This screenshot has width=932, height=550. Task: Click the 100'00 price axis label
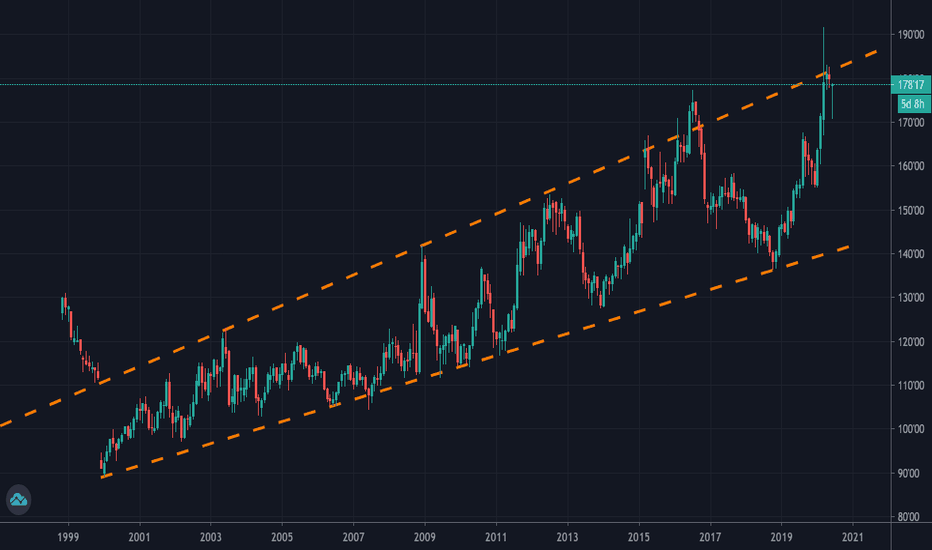pyautogui.click(x=911, y=429)
